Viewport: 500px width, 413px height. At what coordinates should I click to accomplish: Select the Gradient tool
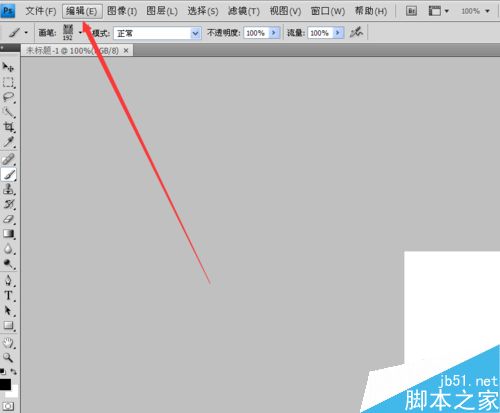coord(8,234)
